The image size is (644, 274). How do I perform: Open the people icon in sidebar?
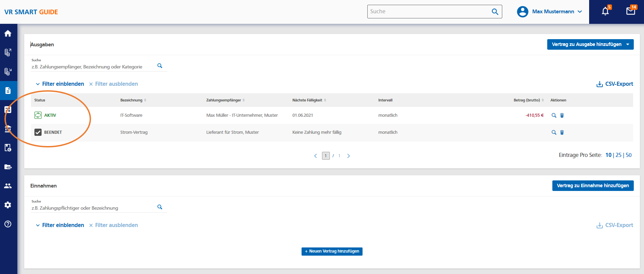8,186
